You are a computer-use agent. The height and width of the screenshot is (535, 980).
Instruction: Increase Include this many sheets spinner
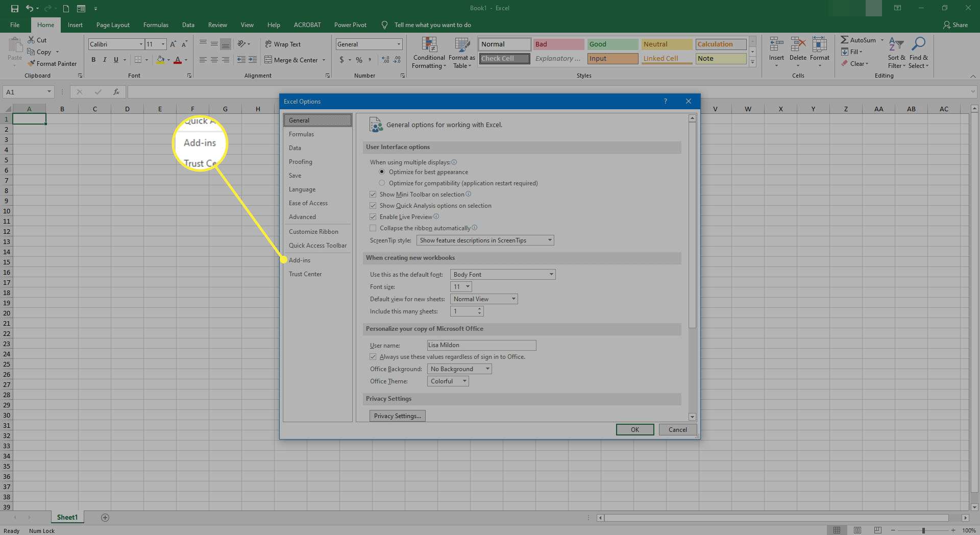pyautogui.click(x=479, y=309)
